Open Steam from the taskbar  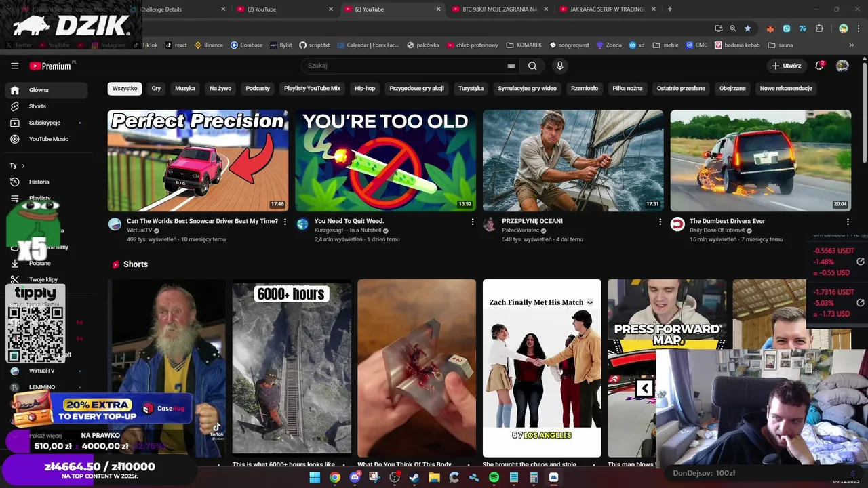coord(414,478)
